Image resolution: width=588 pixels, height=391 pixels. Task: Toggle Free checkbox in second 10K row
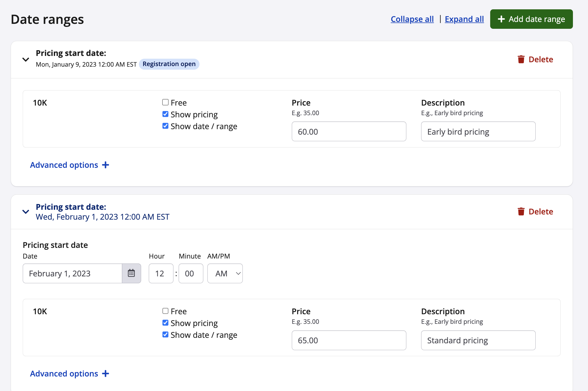[165, 311]
